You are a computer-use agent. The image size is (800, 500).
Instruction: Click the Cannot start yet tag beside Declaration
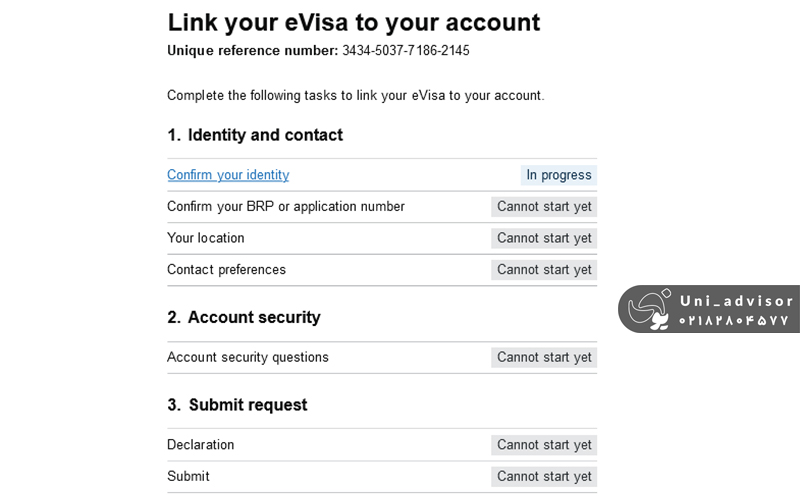coord(544,445)
